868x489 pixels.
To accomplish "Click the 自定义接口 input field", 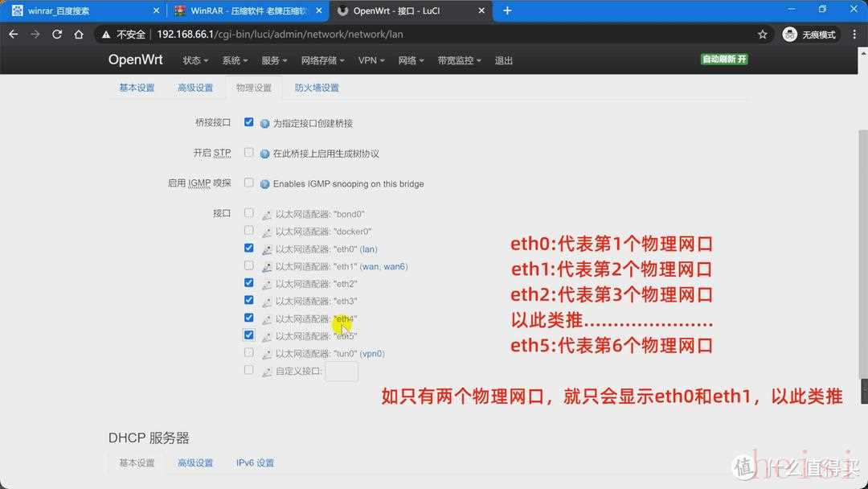I will tap(342, 371).
